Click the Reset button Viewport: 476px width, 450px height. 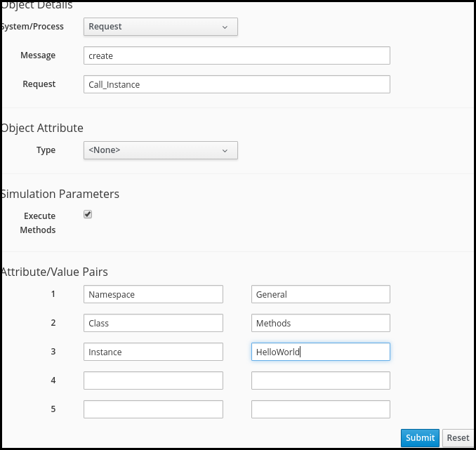[458, 437]
